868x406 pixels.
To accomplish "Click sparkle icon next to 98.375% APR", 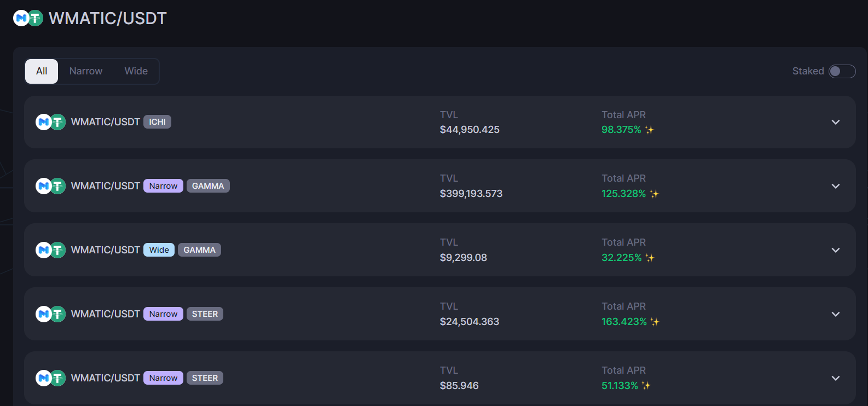I will click(649, 130).
